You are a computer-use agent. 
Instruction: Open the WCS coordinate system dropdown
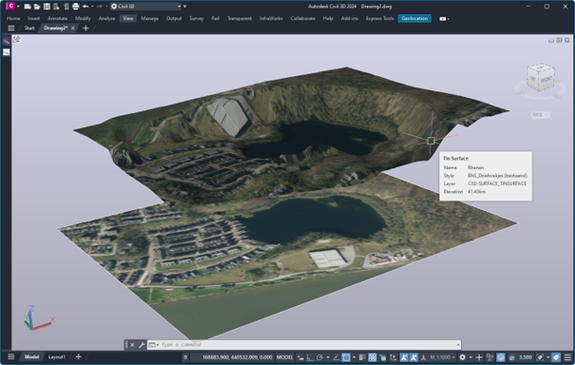[x=540, y=115]
